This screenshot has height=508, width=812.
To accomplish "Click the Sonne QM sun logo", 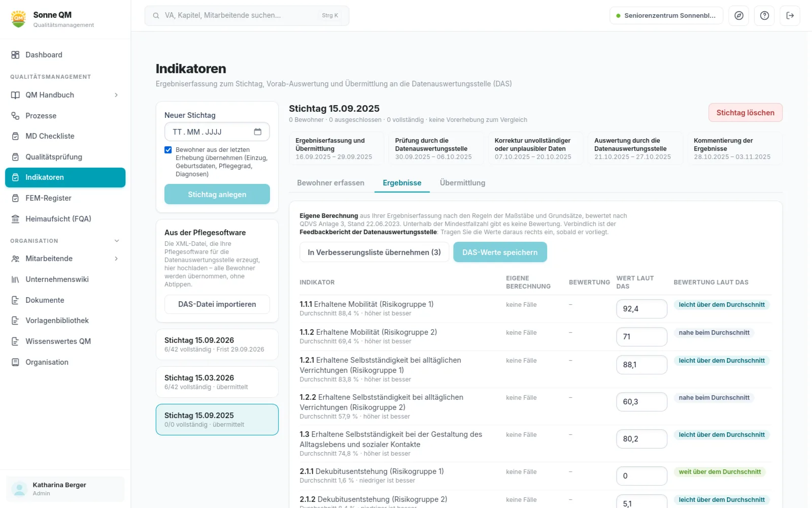I will (19, 19).
